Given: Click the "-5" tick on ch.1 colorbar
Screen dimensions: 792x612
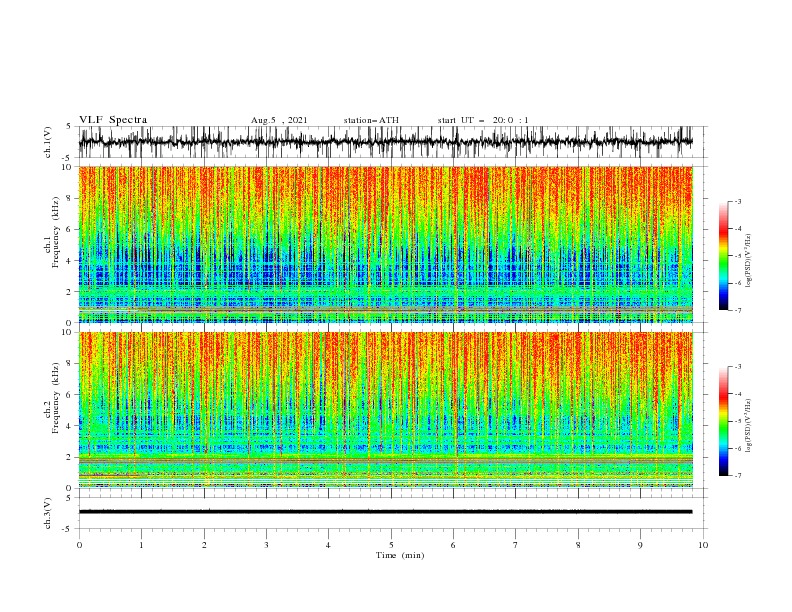Looking at the screenshot, I should (x=737, y=256).
